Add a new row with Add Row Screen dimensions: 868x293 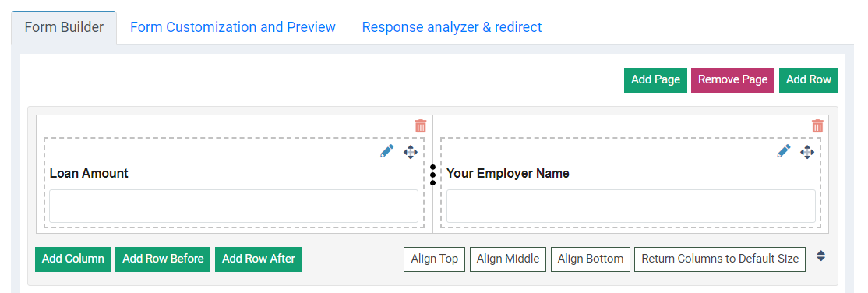808,79
